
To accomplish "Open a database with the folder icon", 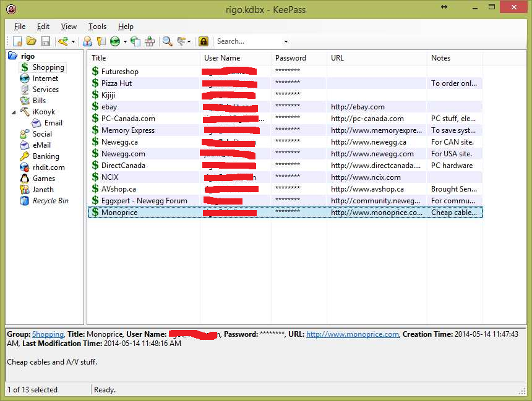I will click(x=31, y=41).
